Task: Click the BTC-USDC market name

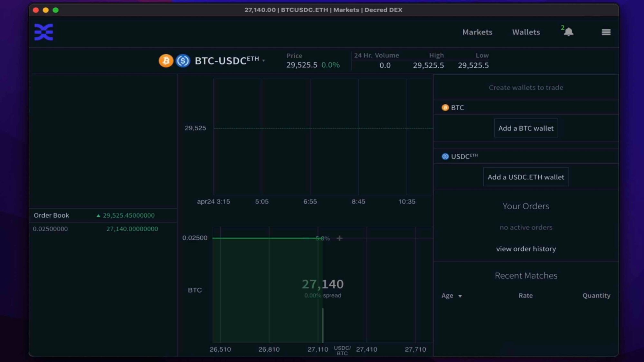Action: tap(227, 61)
